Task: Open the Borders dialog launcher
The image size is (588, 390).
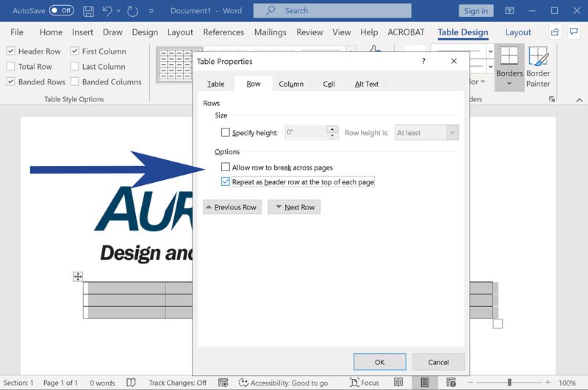Action: pyautogui.click(x=552, y=99)
